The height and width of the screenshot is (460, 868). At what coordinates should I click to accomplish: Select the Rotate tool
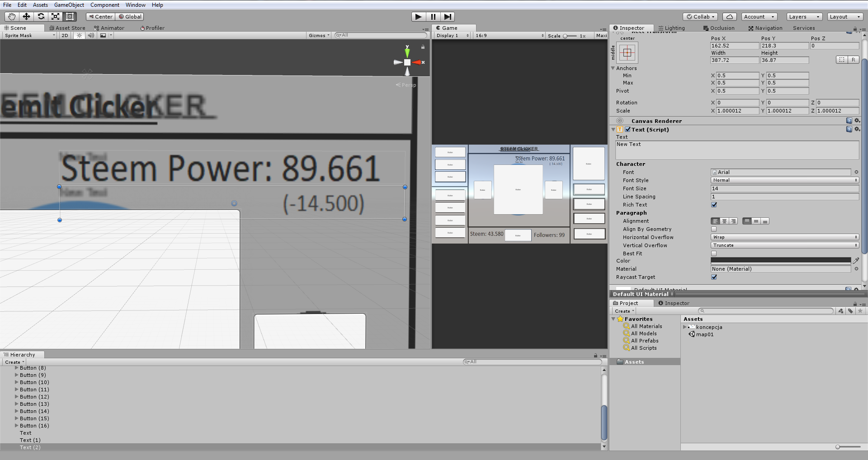pos(41,17)
